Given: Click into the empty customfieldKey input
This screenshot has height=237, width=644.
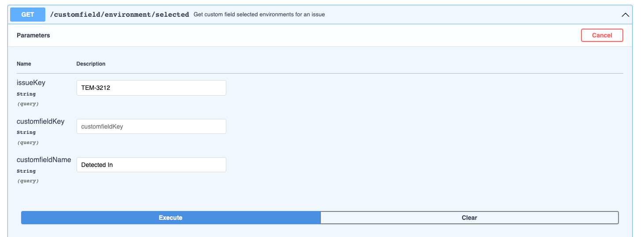Looking at the screenshot, I should (x=151, y=126).
